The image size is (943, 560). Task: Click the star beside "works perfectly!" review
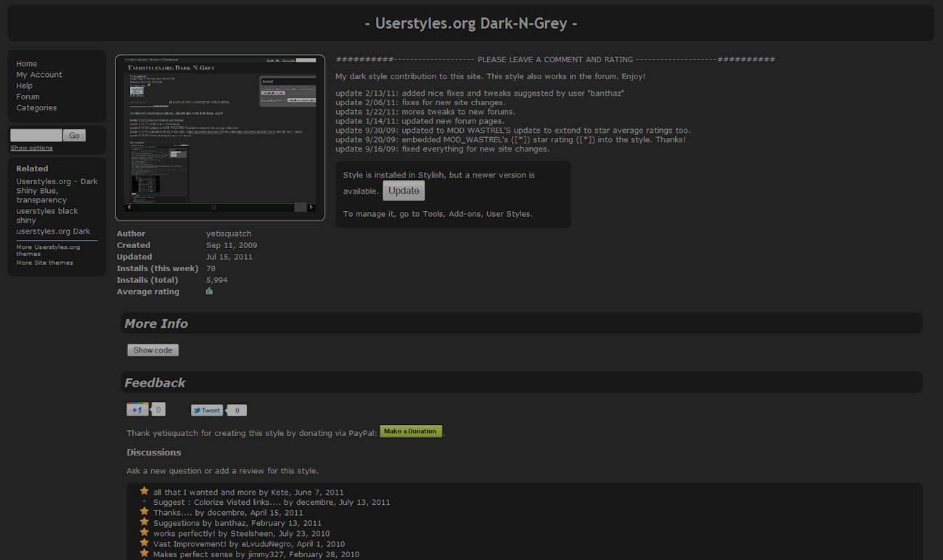tap(144, 532)
